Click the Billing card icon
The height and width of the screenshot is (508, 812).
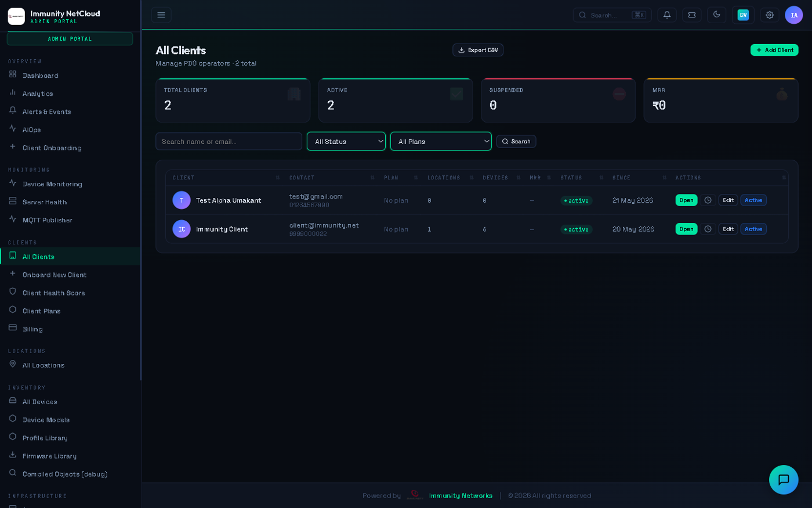(13, 328)
